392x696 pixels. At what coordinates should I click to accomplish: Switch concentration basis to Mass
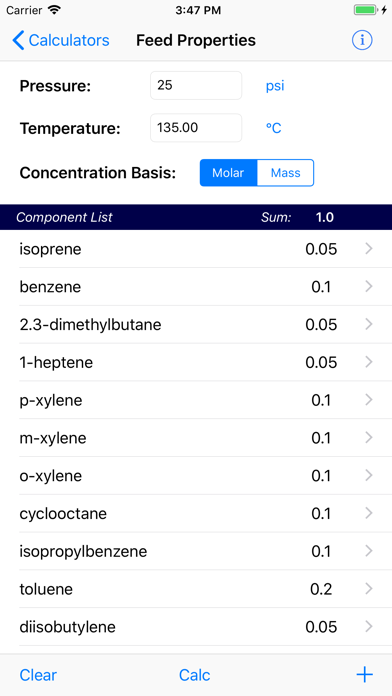(x=285, y=173)
